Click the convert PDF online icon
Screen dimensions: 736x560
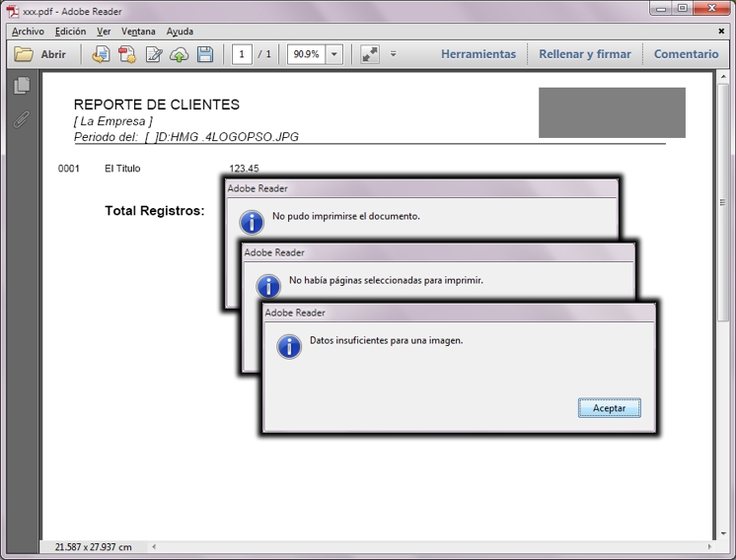pyautogui.click(x=101, y=54)
